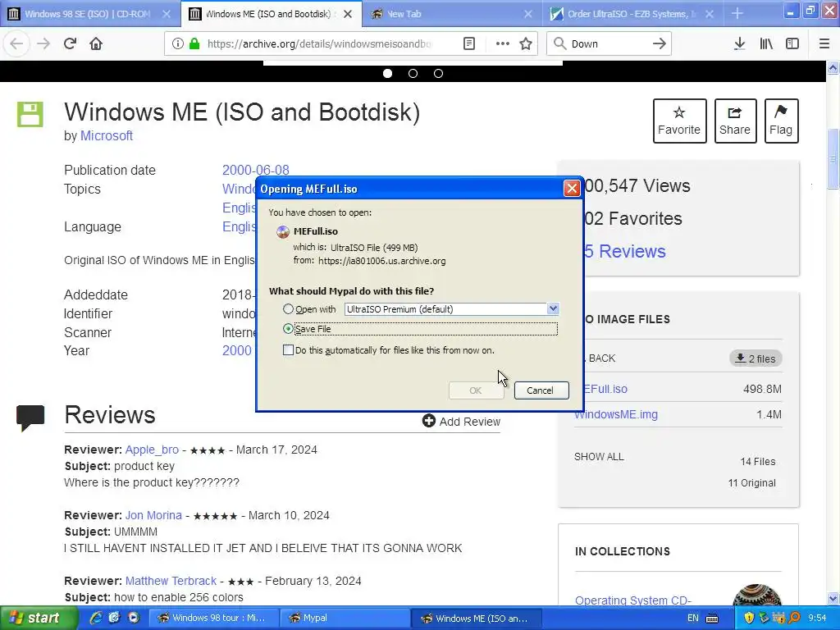Select the second carousel dot

point(413,73)
